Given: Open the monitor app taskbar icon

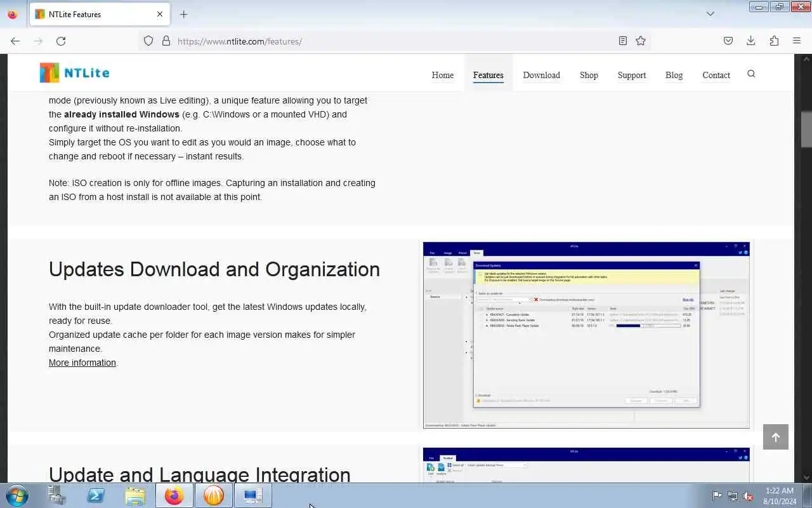Looking at the screenshot, I should [253, 495].
